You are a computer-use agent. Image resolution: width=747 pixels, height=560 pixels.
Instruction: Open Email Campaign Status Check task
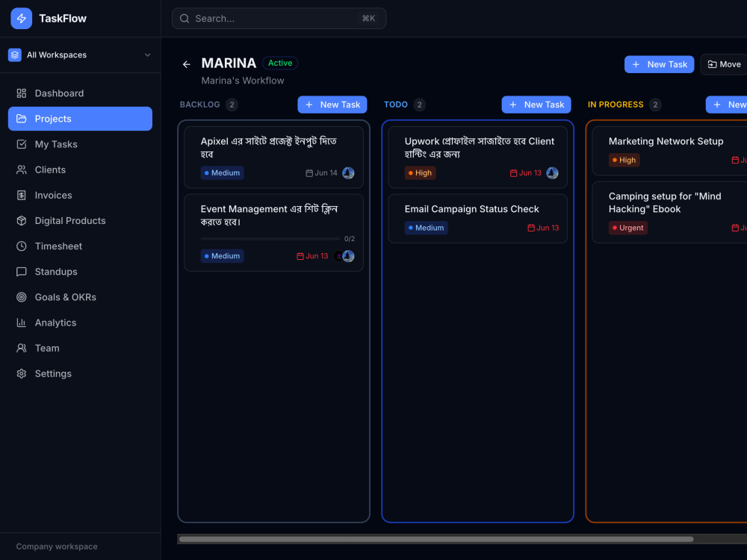[477, 219]
